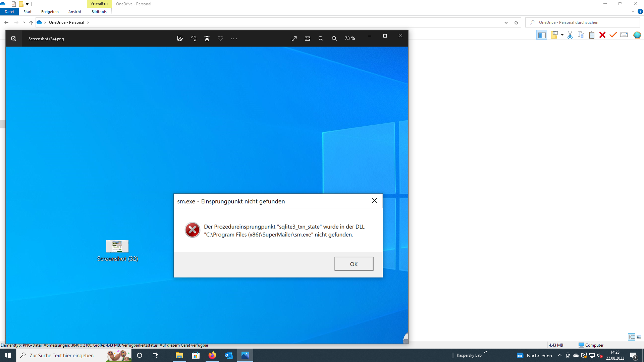Enter fullscreen mode with diagonal arrow icon
Screen dimensions: 644x362
pos(294,39)
